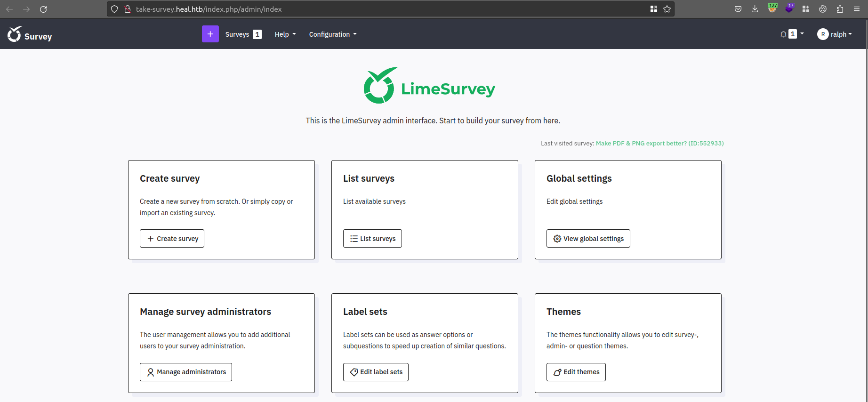This screenshot has width=868, height=402.
Task: Open the last visited survey link
Action: pyautogui.click(x=660, y=143)
